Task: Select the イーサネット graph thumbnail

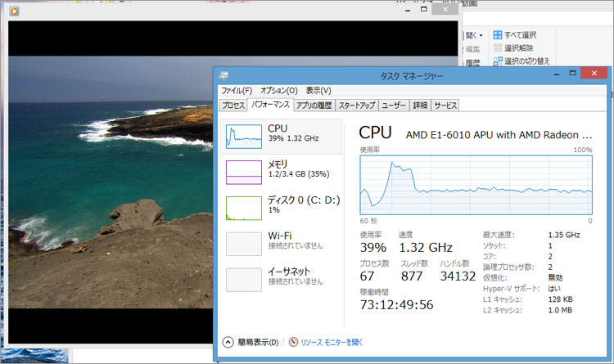Action: pyautogui.click(x=244, y=280)
